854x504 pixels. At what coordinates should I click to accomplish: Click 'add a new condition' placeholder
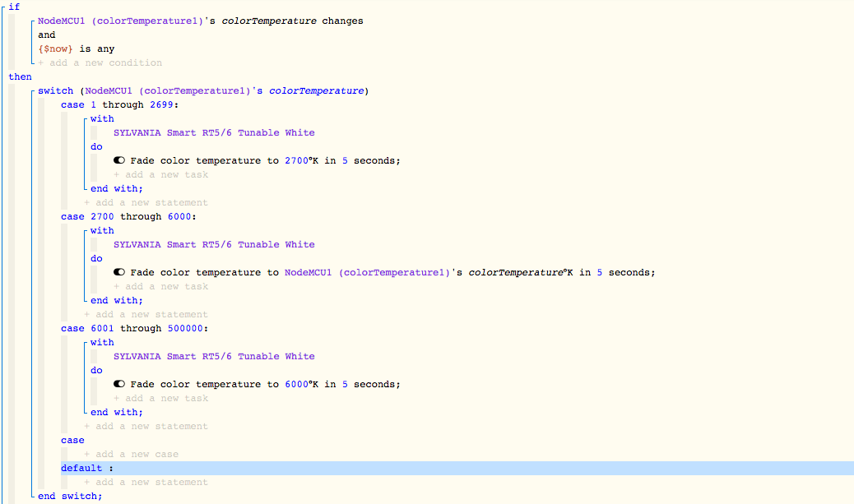click(100, 62)
